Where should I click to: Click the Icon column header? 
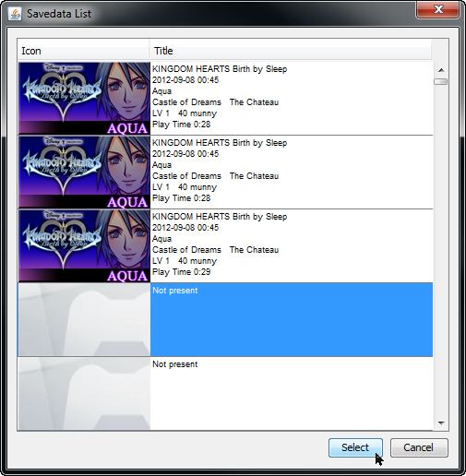coord(84,51)
